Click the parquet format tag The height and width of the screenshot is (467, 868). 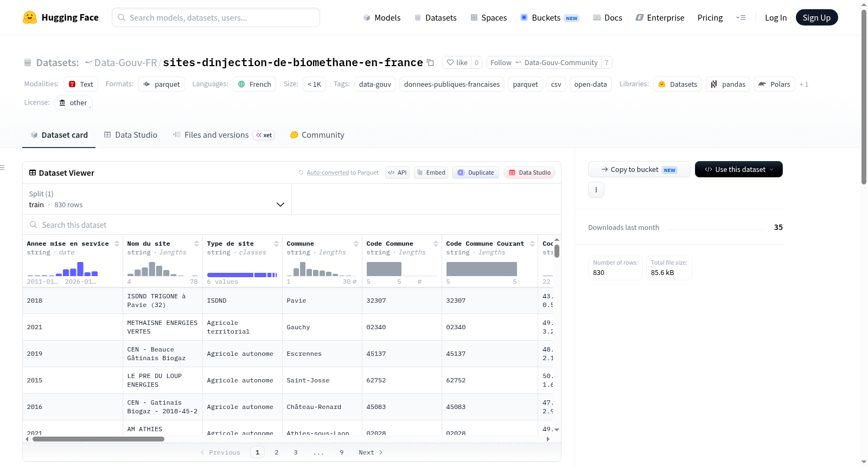pos(161,84)
